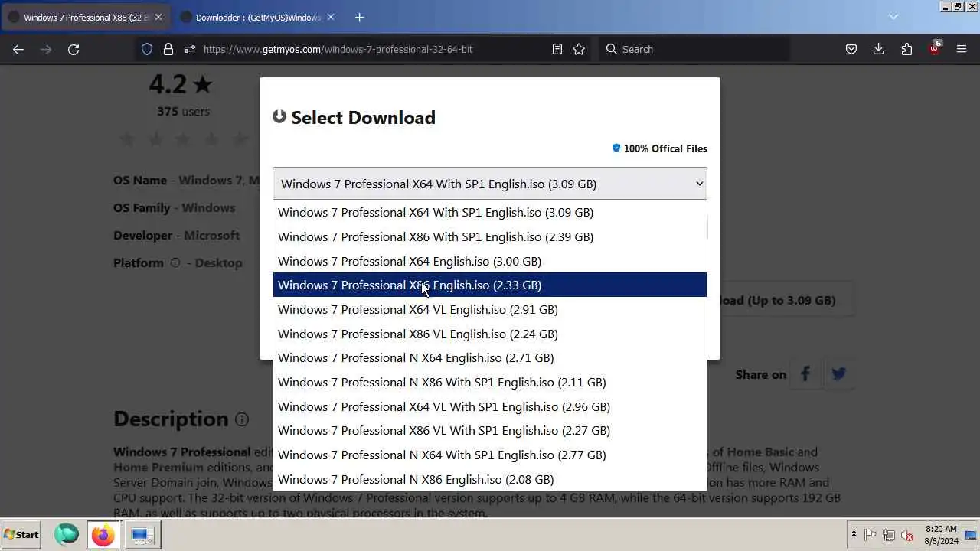This screenshot has height=551, width=980.
Task: Open the uBlock Origin extension icon
Action: [935, 47]
